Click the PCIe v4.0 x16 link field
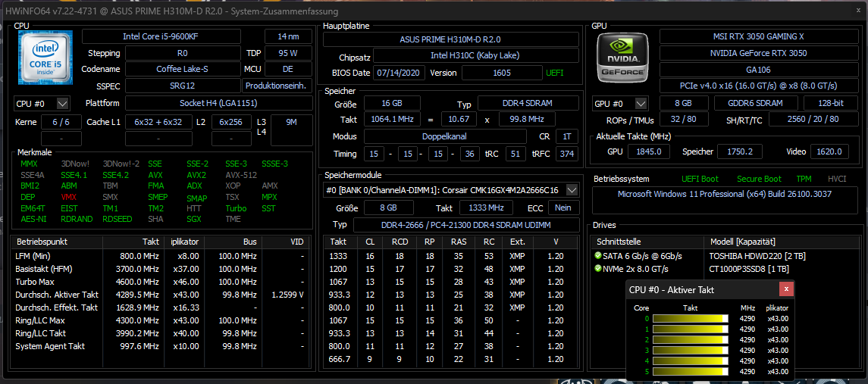868x384 pixels. point(758,86)
